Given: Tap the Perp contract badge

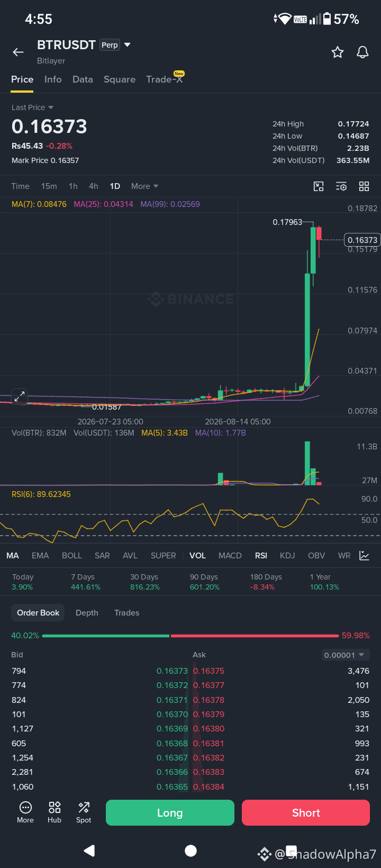Looking at the screenshot, I should tap(110, 45).
